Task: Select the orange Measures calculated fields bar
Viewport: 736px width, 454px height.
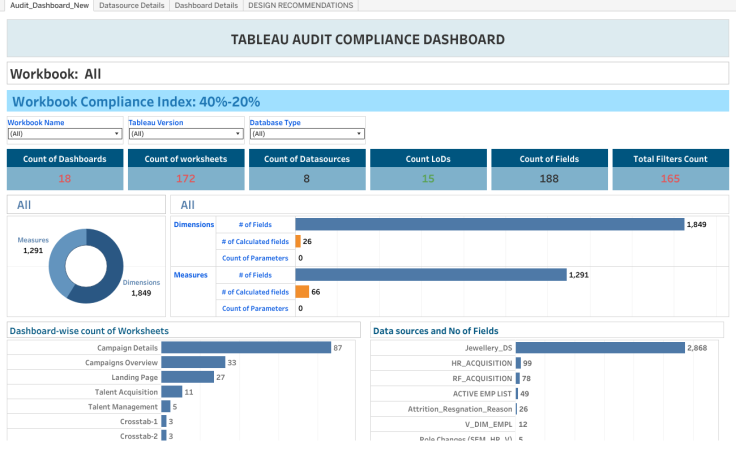Action: [x=301, y=291]
